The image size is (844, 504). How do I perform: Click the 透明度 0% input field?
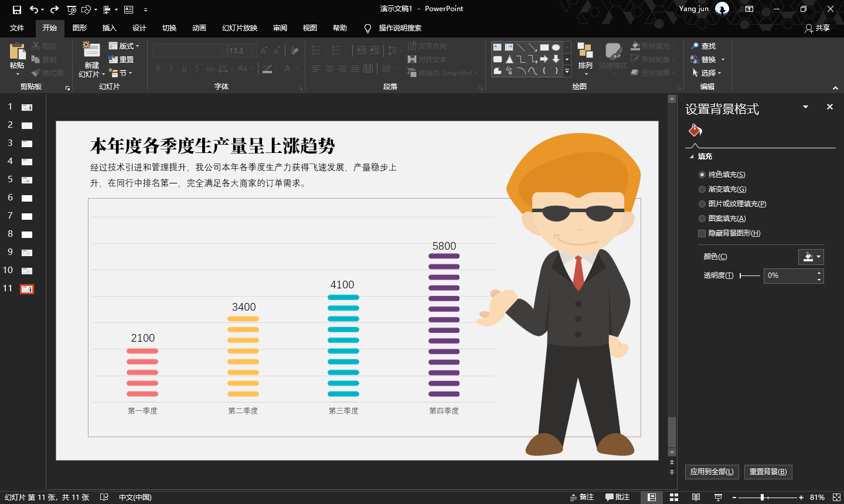(789, 275)
